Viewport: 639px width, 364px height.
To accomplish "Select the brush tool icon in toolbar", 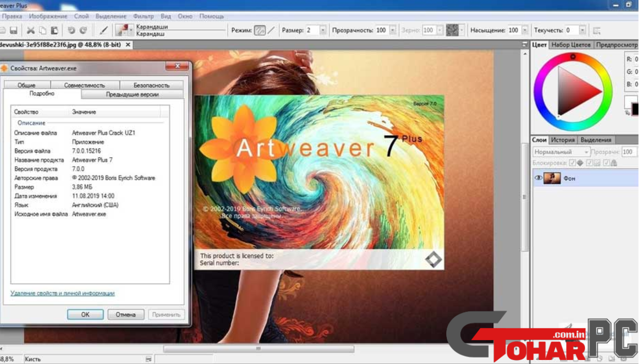I will 104,30.
